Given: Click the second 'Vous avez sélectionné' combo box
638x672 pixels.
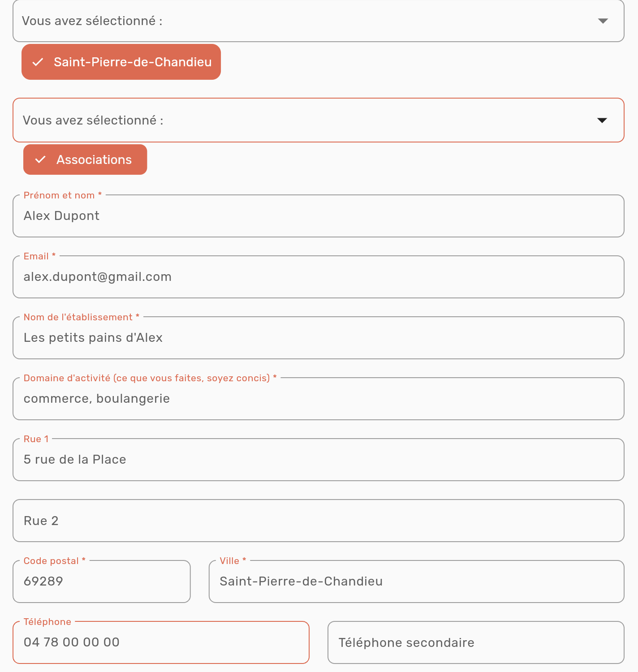Looking at the screenshot, I should click(319, 120).
